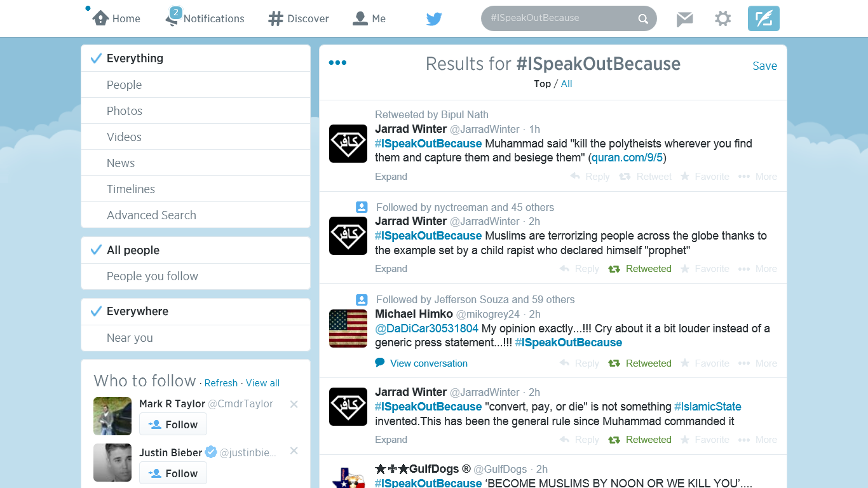Click the search box containing #ISpeakOutBecause
This screenshot has height=488, width=868.
coord(569,18)
